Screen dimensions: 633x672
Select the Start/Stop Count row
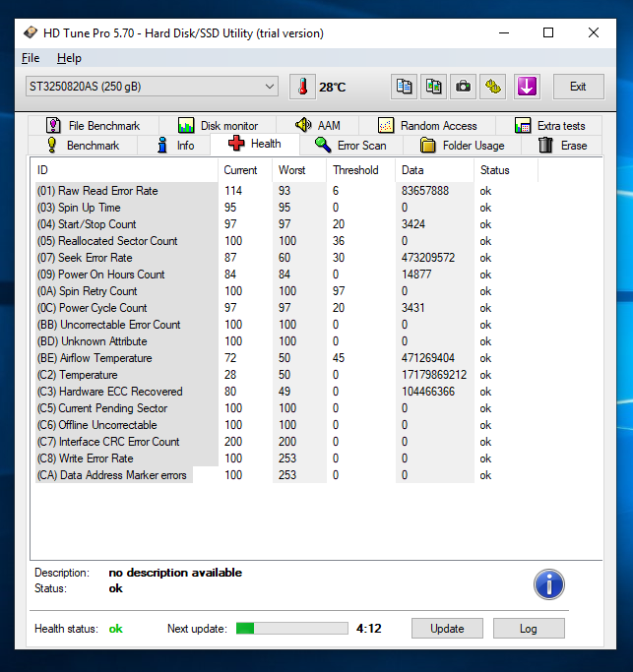[286, 224]
